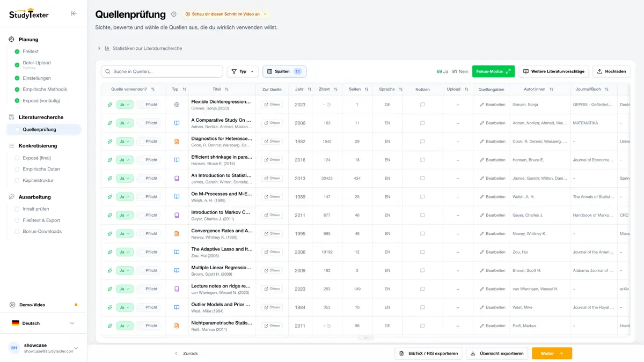Click the help question mark beside Quellenprüfung
This screenshot has width=644, height=362.
tap(174, 14)
